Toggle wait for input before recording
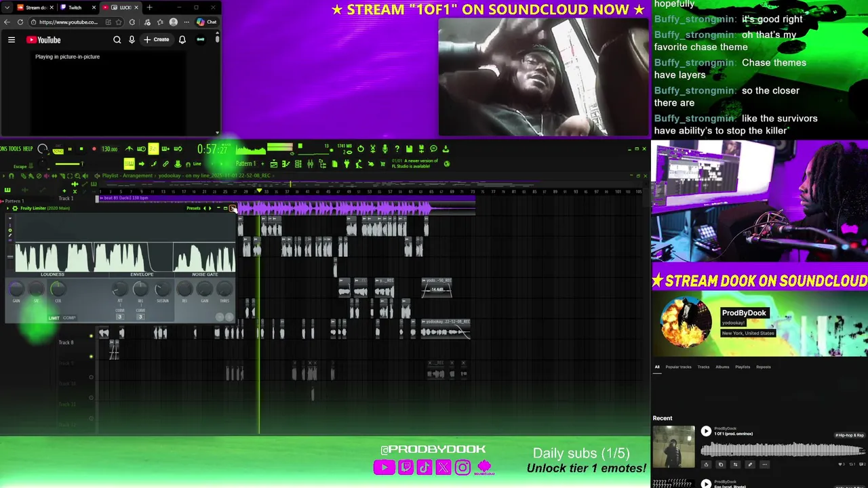 point(141,149)
